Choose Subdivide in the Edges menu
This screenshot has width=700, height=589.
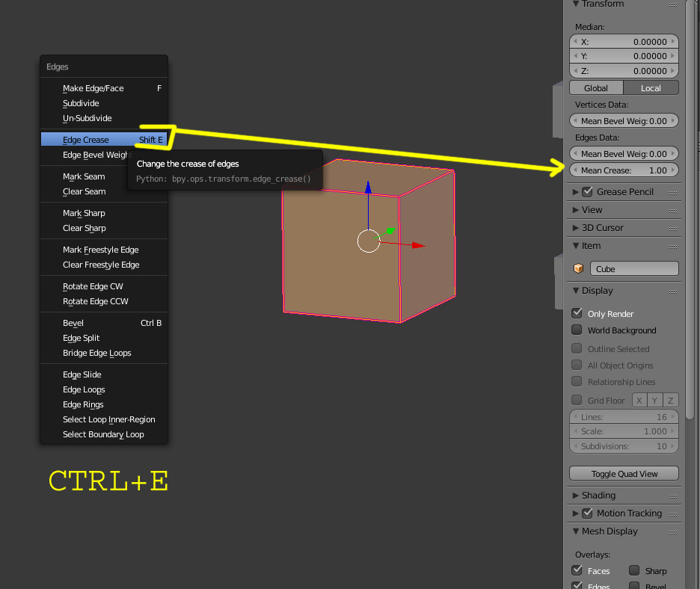(x=104, y=103)
